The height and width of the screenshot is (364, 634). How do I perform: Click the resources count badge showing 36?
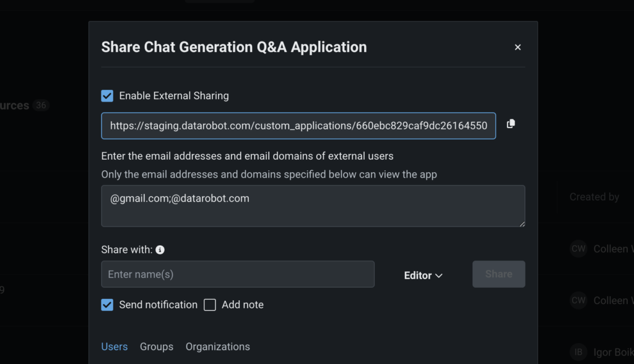coord(41,105)
